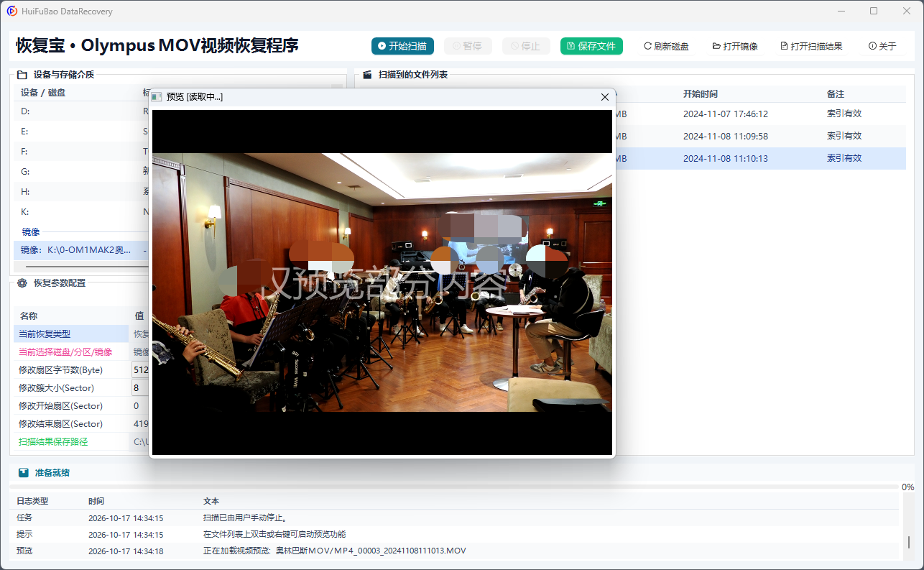
Task: Click the gear icon beside 恢复参数配置
Action: 22,283
